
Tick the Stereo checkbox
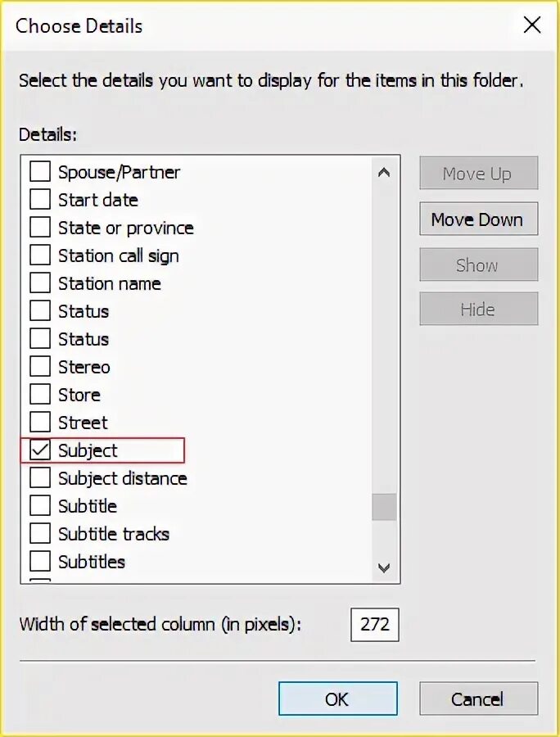[40, 367]
